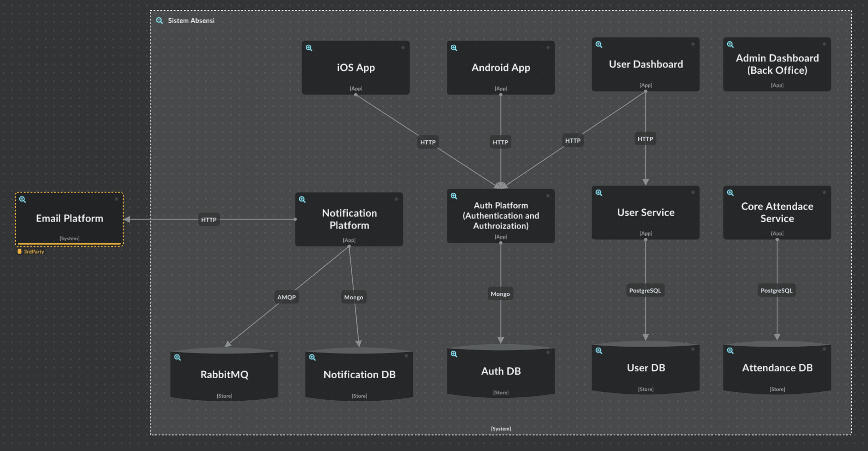Click the connection dot on iOS App's corner
The image size is (868, 451).
point(403,47)
